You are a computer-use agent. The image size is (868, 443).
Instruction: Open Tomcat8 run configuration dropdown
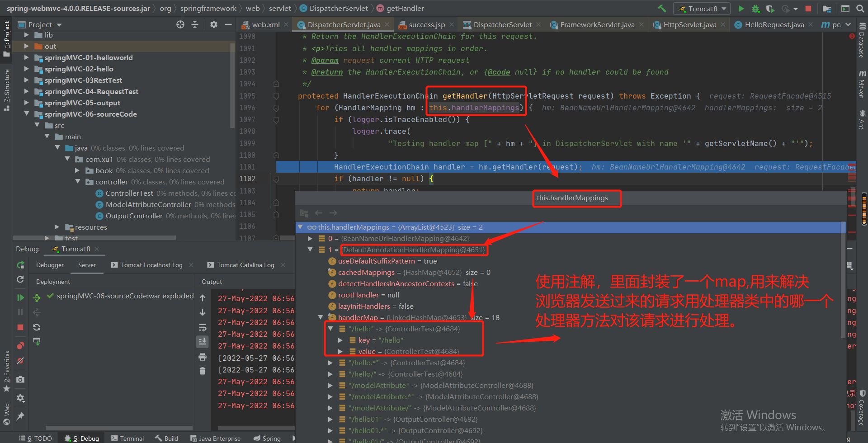702,9
